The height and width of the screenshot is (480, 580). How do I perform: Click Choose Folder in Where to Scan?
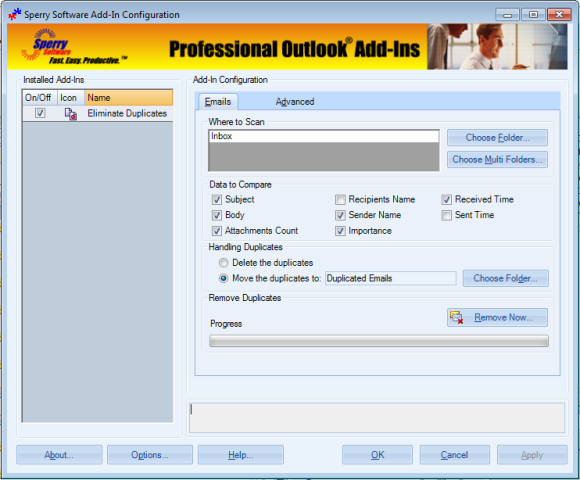pyautogui.click(x=497, y=138)
